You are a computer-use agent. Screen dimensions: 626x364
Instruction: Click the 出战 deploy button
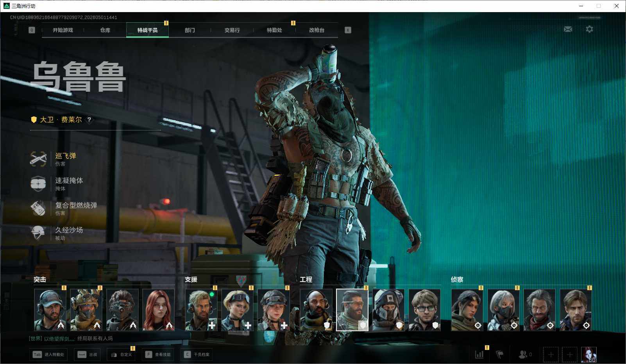click(x=88, y=355)
